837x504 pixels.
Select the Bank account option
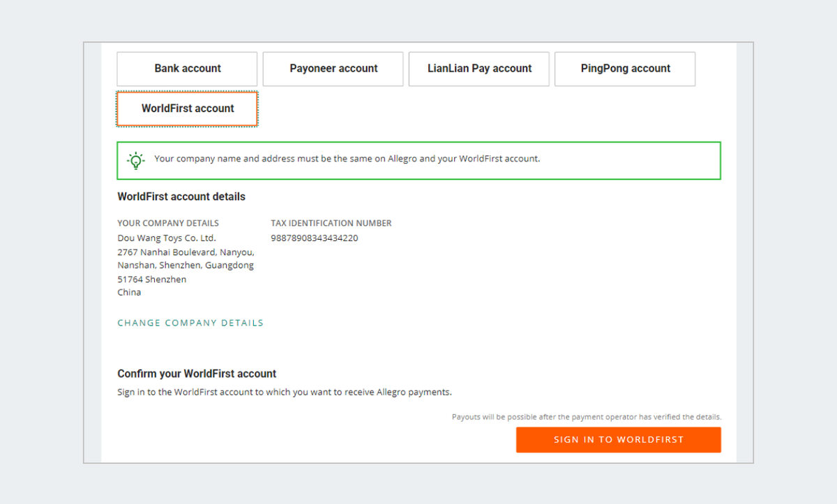(x=187, y=69)
